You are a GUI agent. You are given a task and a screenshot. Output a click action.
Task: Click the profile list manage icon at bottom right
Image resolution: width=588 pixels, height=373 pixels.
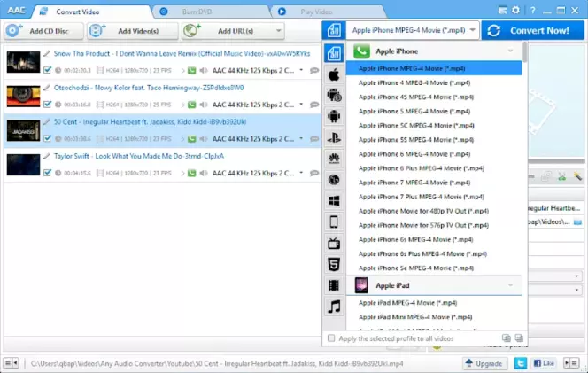tap(519, 338)
